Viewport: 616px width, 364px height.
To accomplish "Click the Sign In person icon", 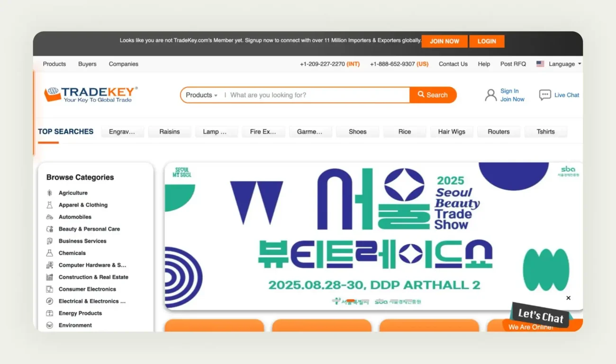I will point(490,95).
